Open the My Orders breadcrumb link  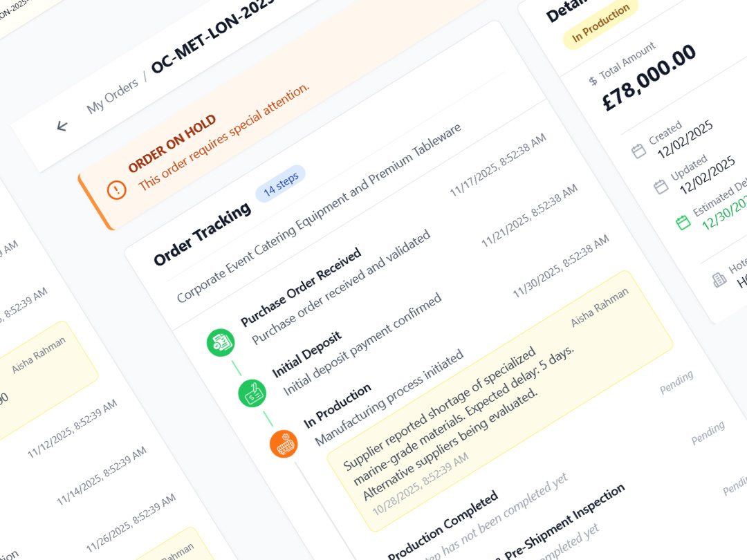tap(112, 95)
